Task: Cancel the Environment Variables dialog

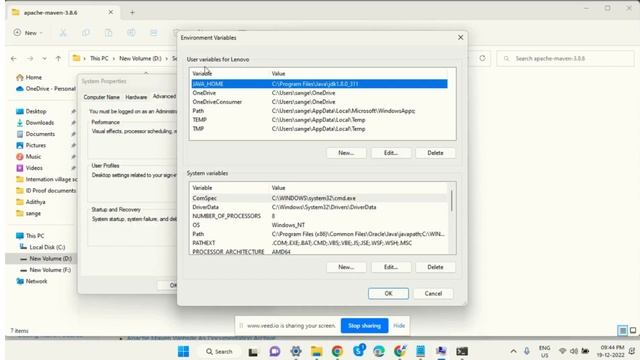Action: 433,293
